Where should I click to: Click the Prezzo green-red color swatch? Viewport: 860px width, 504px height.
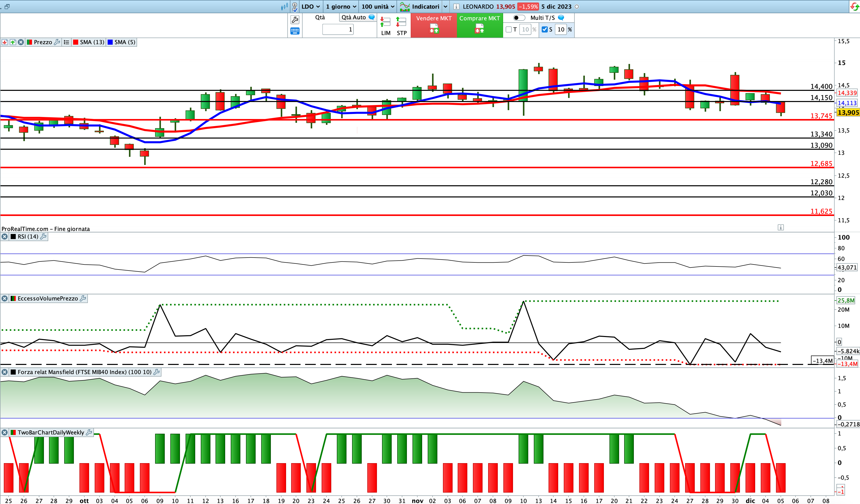[x=29, y=42]
